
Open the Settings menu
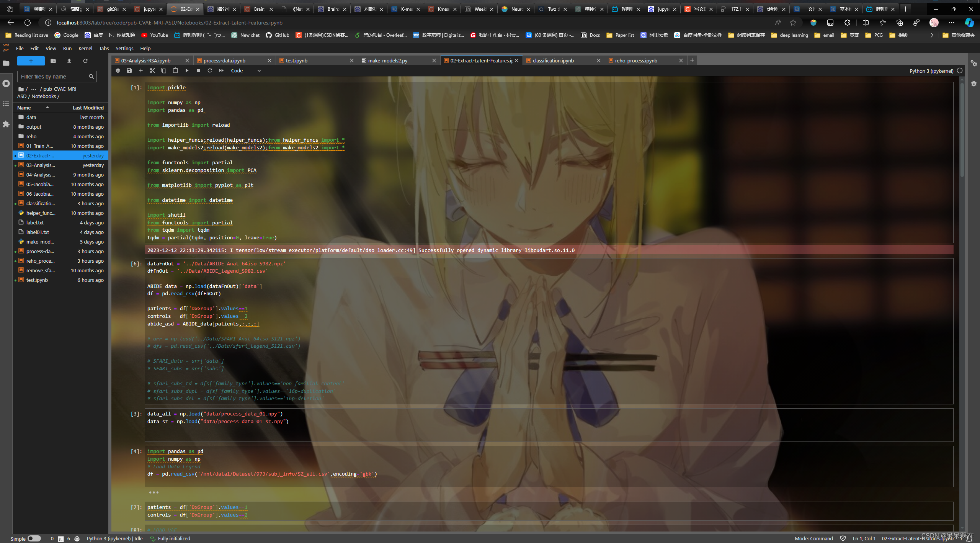(x=124, y=48)
